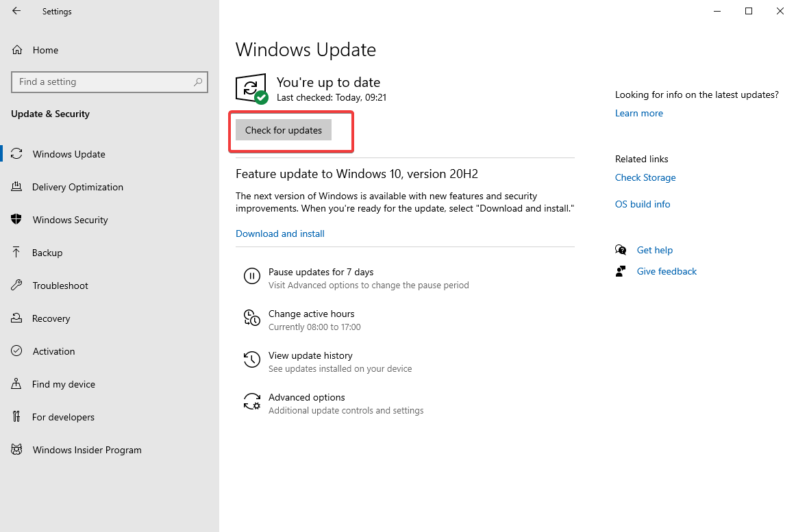Maximize the Settings window
Screen dimensions: 796x532
click(x=748, y=11)
